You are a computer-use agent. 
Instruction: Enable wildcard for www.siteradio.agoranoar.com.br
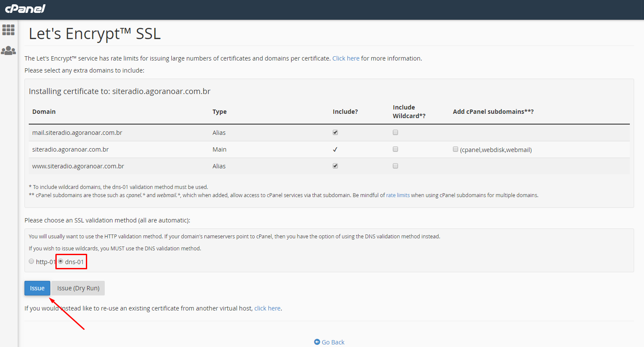(395, 166)
